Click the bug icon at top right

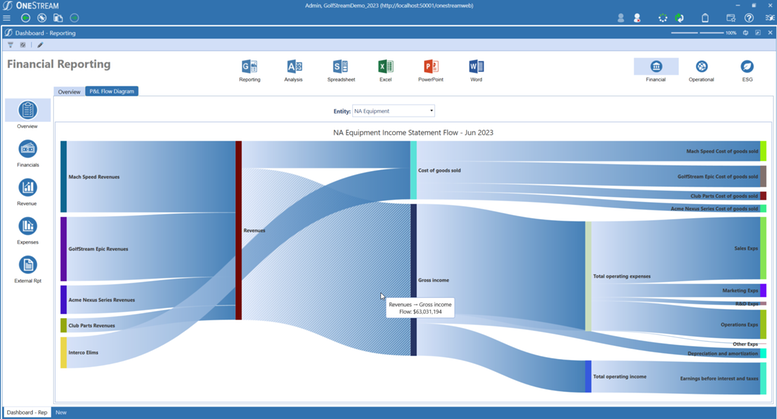click(x=770, y=18)
